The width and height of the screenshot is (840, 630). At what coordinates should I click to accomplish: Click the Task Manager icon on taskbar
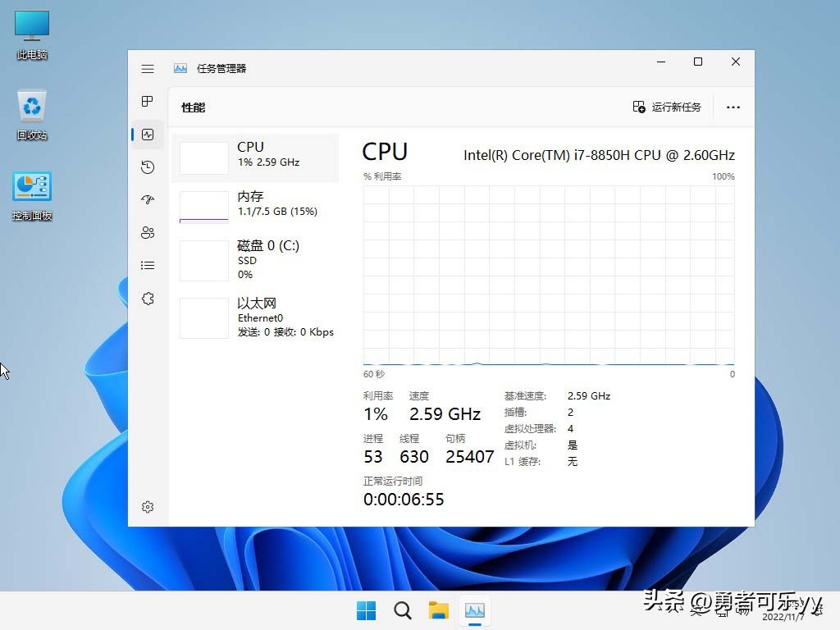click(476, 610)
